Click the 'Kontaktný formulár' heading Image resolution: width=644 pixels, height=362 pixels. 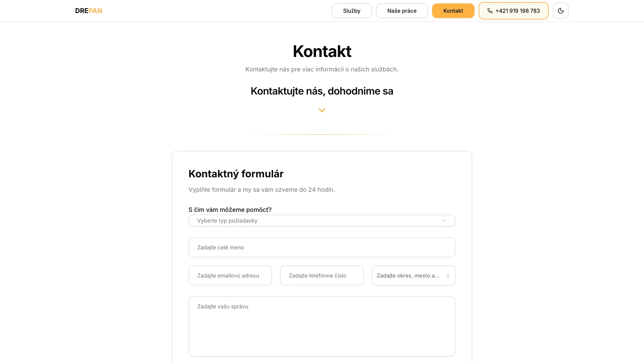click(x=236, y=174)
